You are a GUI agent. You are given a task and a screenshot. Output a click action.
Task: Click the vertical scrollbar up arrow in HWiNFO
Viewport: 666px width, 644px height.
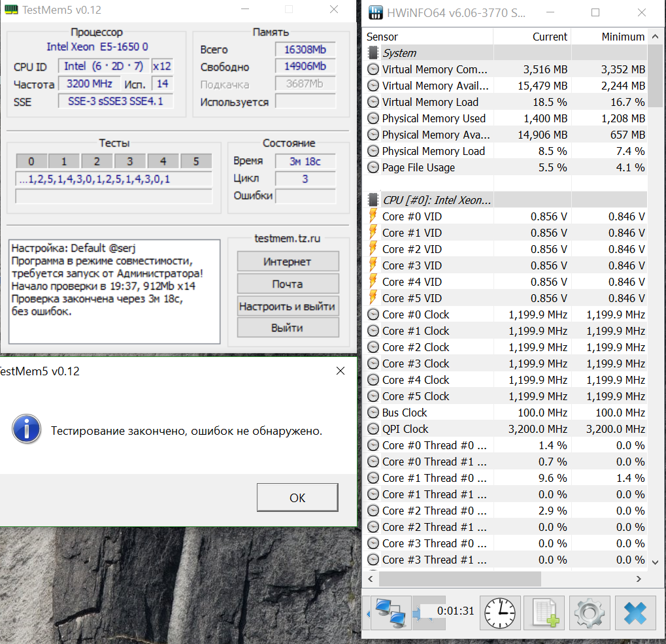(655, 37)
